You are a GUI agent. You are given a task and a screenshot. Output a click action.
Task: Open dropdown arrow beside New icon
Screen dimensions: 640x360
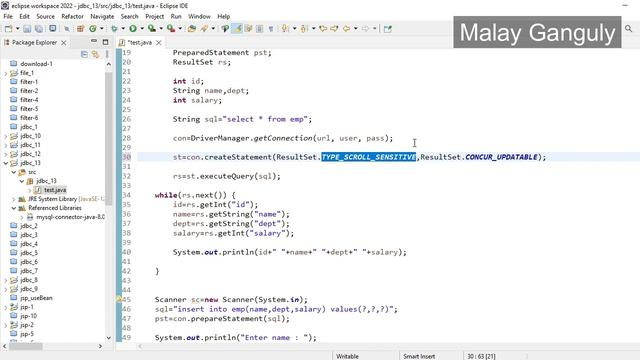pyautogui.click(x=18, y=29)
